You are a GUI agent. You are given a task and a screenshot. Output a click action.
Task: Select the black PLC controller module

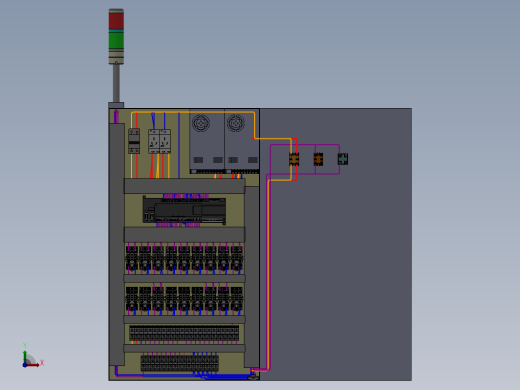[184, 211]
